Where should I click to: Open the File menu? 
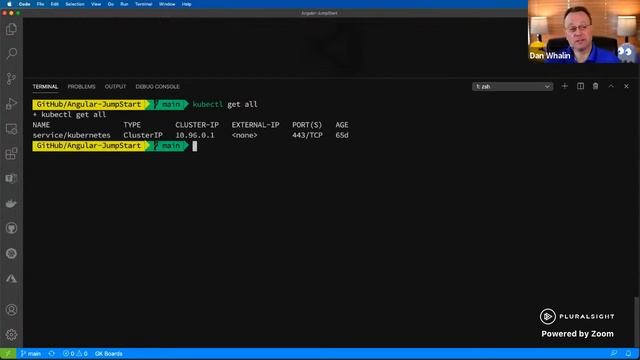point(40,4)
